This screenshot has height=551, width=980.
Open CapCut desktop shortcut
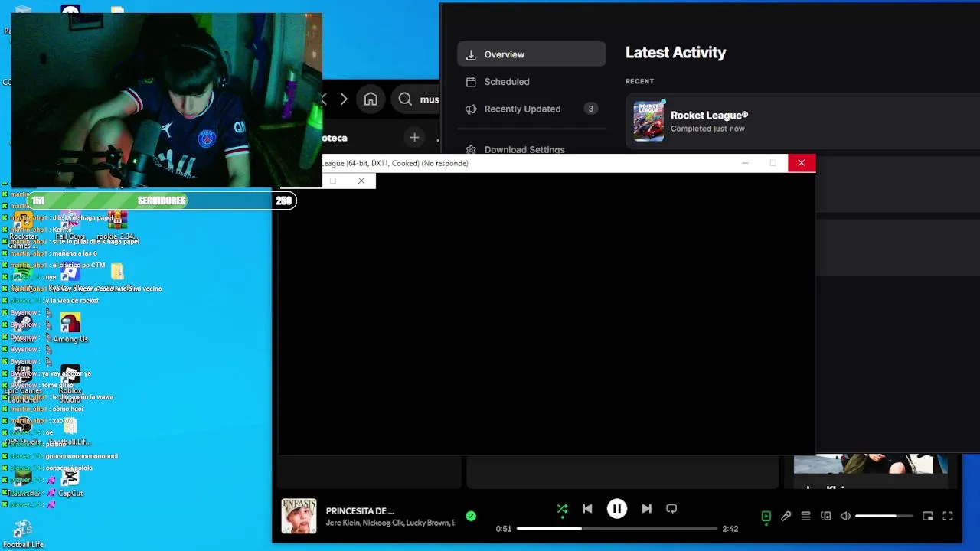pyautogui.click(x=70, y=483)
